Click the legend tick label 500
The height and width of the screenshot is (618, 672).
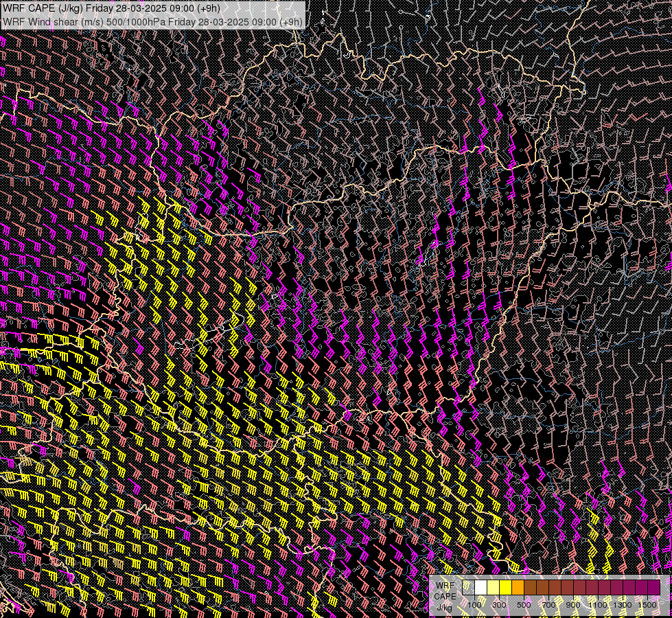click(x=524, y=605)
